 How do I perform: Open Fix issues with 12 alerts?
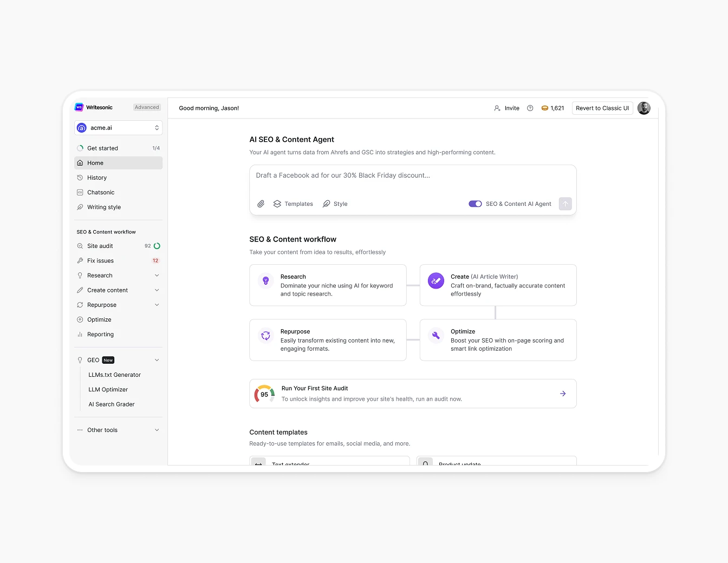click(100, 260)
